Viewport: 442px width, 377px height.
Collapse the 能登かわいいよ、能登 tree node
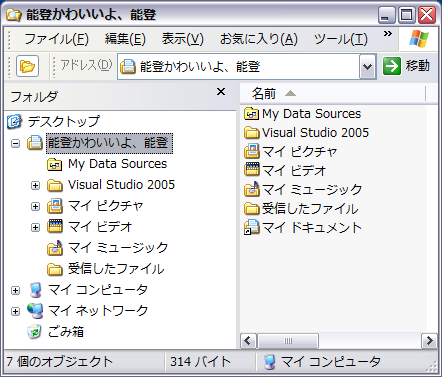[x=15, y=143]
